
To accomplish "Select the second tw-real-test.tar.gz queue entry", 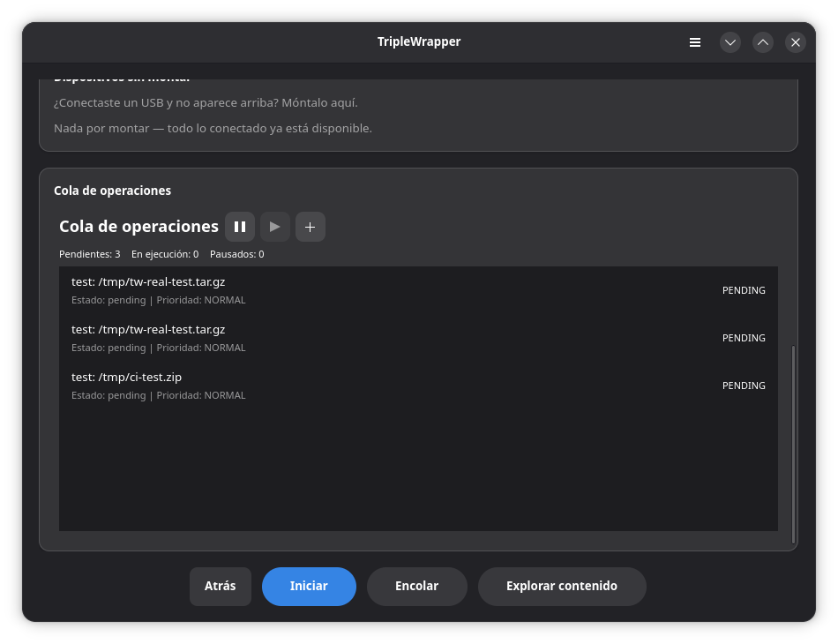I will (x=418, y=338).
